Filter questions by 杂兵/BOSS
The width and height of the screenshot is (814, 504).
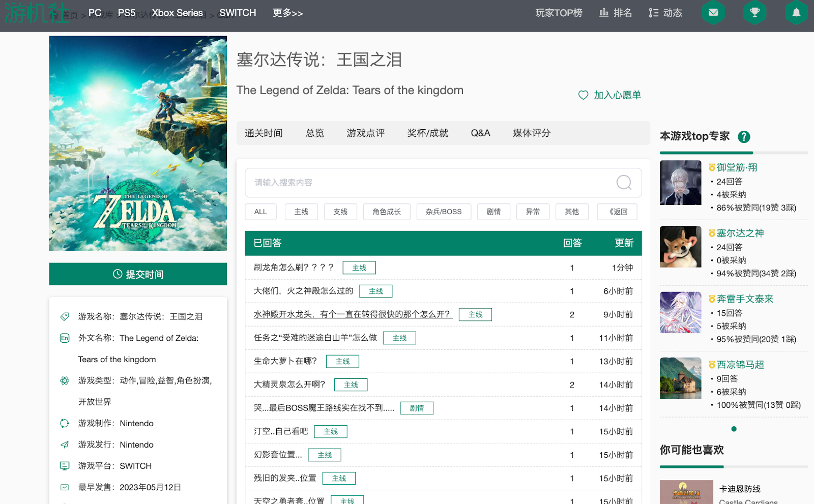point(444,212)
